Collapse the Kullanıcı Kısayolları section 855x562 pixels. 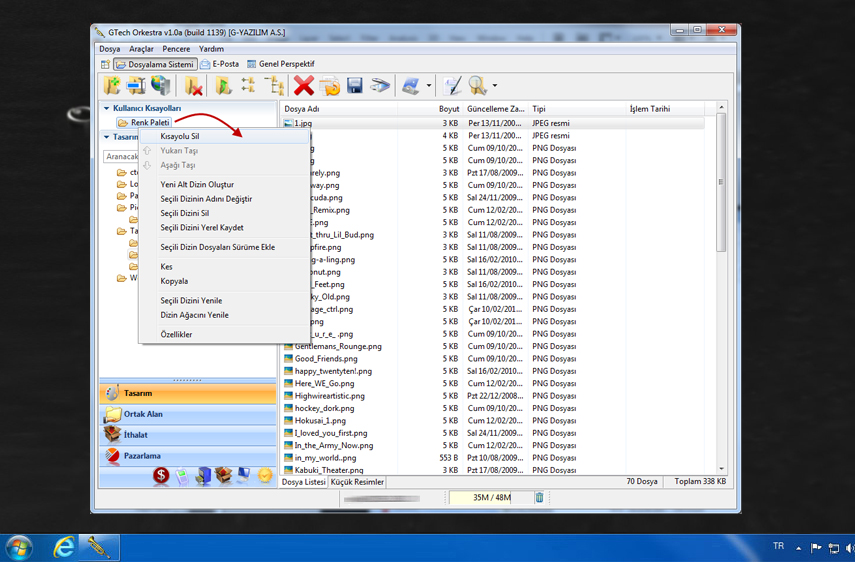coord(107,108)
